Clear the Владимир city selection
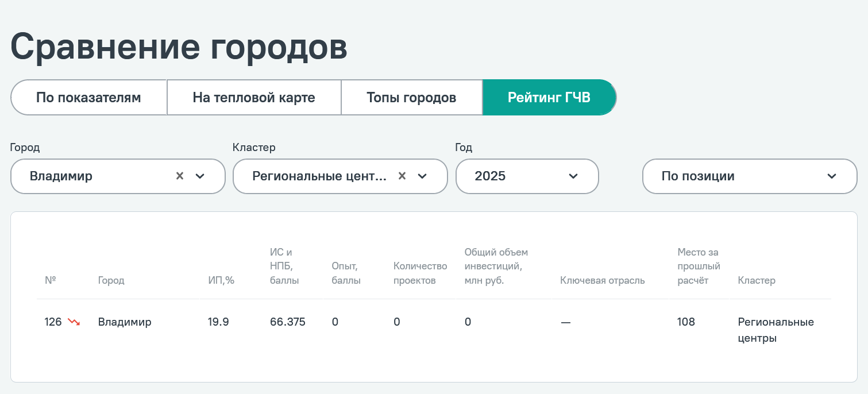 coord(180,176)
